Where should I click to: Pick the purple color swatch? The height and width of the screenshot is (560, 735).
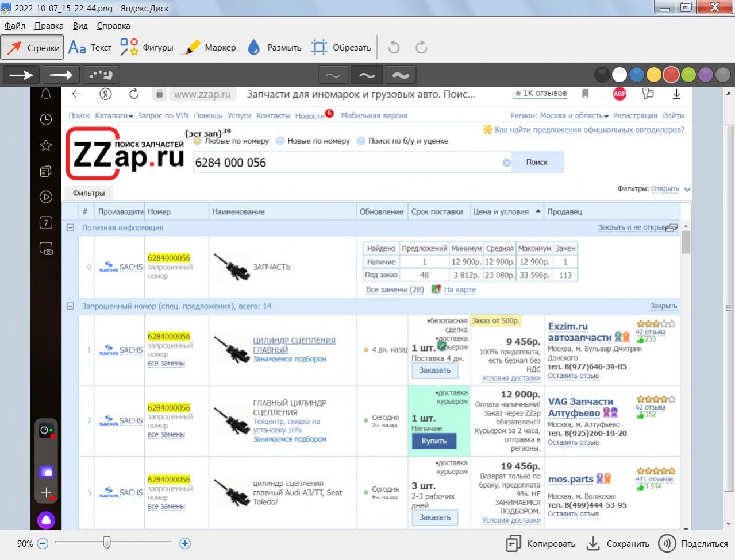[x=706, y=75]
